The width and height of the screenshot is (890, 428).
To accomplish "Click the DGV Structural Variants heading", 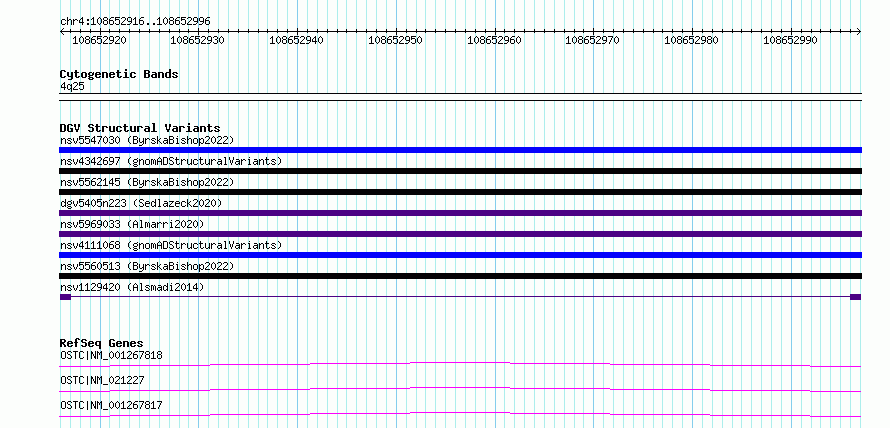I will pyautogui.click(x=140, y=128).
